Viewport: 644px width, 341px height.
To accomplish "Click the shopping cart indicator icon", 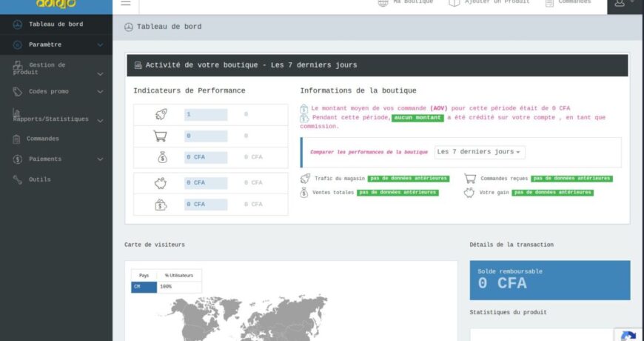I will point(160,136).
